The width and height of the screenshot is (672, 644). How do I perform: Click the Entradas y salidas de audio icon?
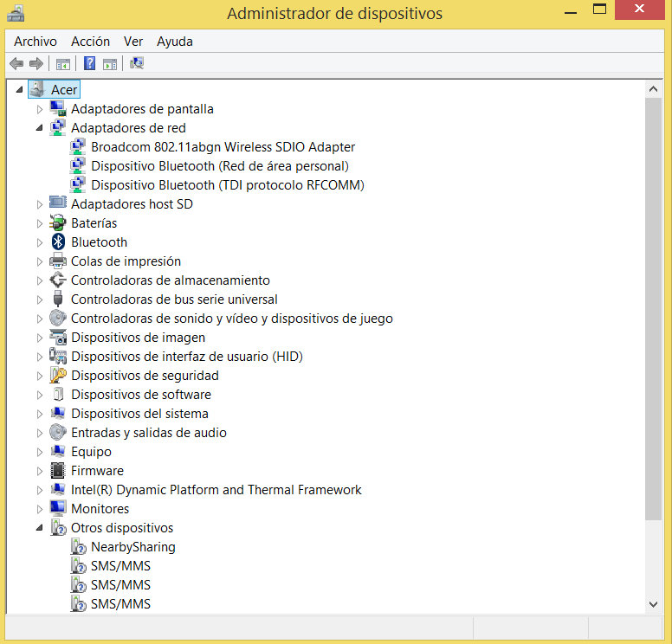[58, 432]
